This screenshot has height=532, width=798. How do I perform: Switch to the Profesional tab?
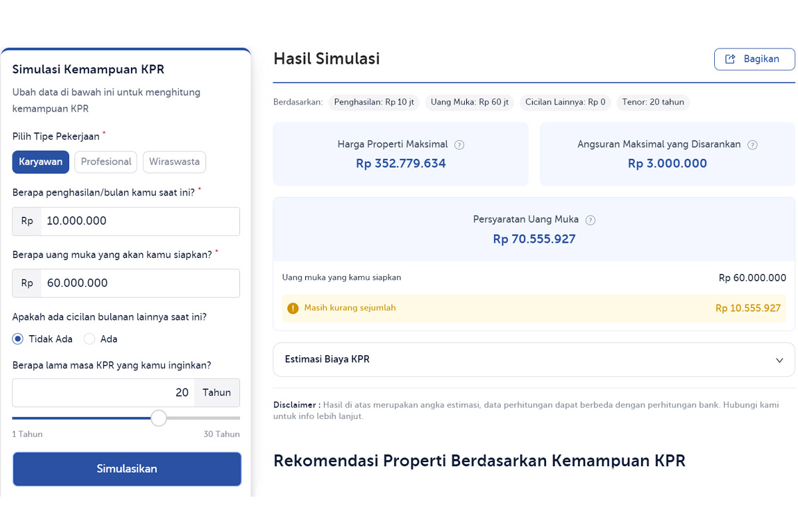click(x=105, y=162)
